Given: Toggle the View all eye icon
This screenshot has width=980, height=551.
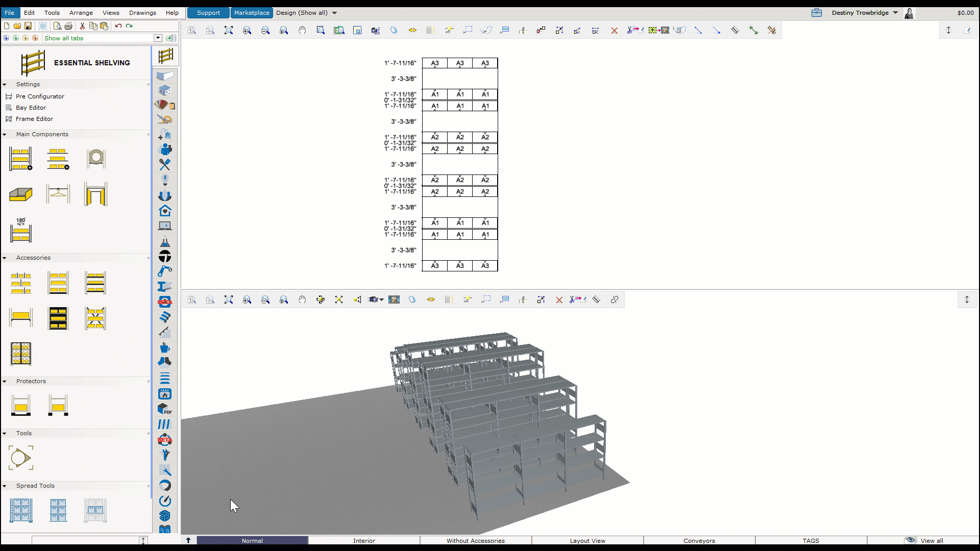Looking at the screenshot, I should coord(910,540).
